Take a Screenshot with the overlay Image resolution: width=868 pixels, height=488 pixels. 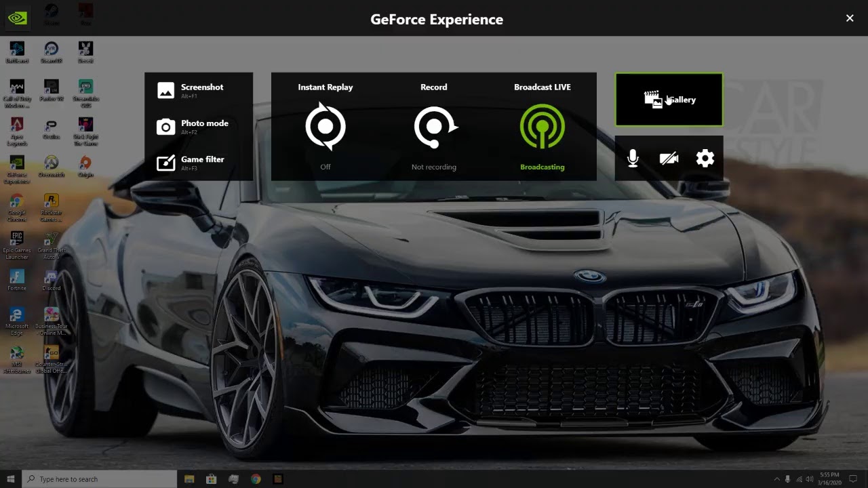[198, 90]
